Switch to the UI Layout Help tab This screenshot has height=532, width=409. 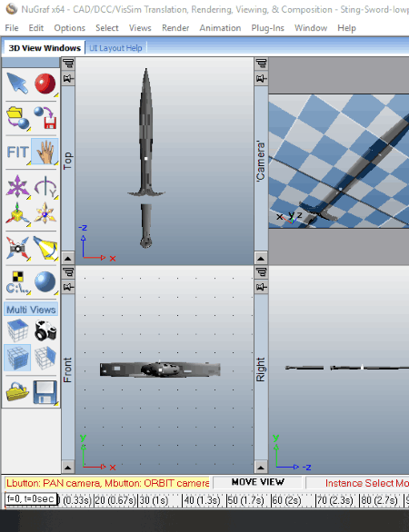coord(115,48)
